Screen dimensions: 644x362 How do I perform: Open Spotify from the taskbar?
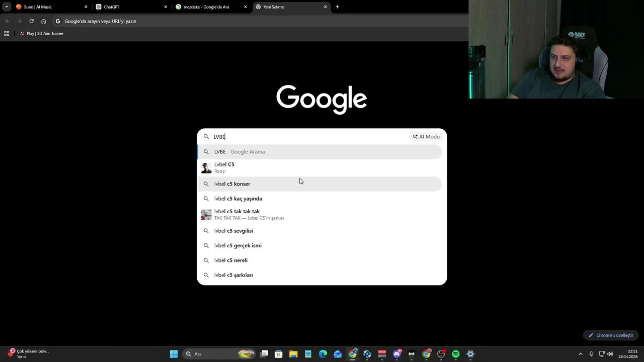click(456, 354)
